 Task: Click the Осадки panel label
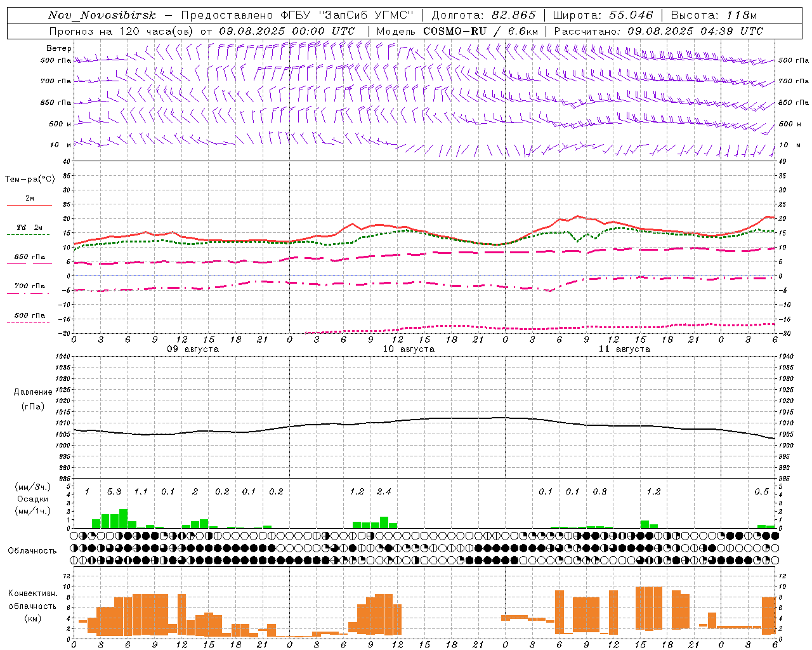click(x=32, y=499)
